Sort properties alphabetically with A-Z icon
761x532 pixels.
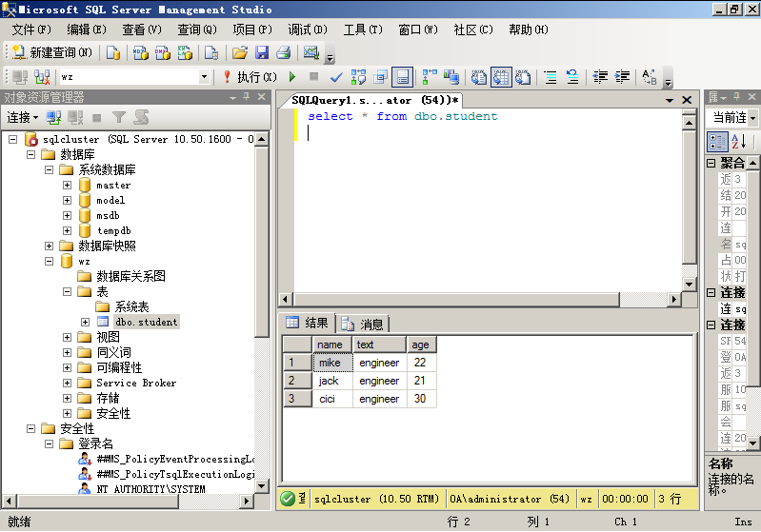[x=738, y=142]
